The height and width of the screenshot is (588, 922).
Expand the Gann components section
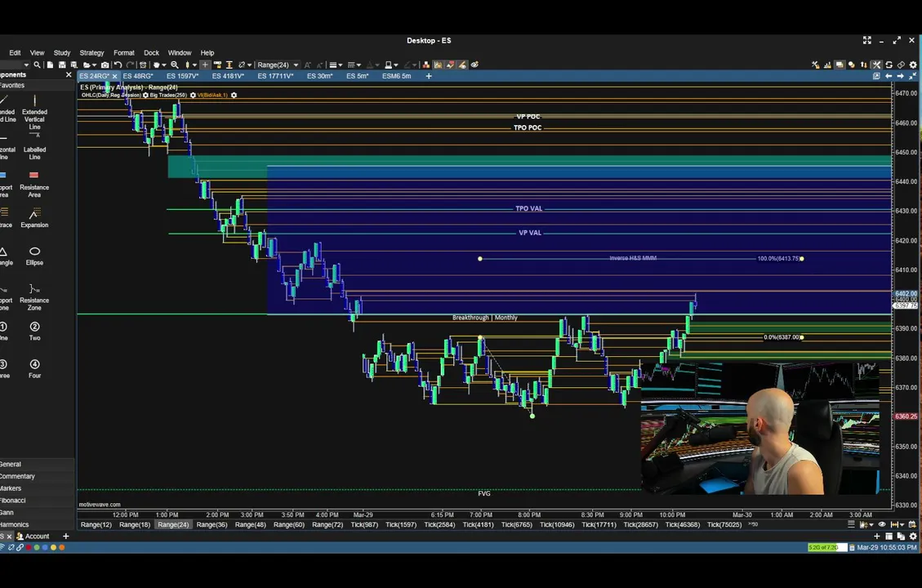coord(37,513)
